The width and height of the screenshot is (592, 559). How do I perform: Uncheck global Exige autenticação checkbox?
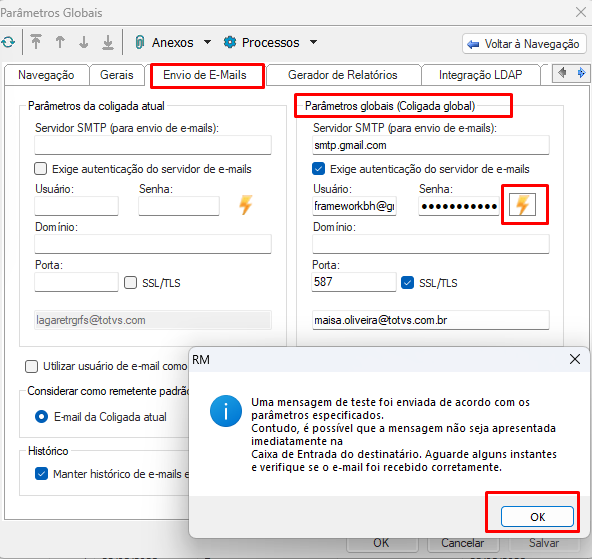318,169
